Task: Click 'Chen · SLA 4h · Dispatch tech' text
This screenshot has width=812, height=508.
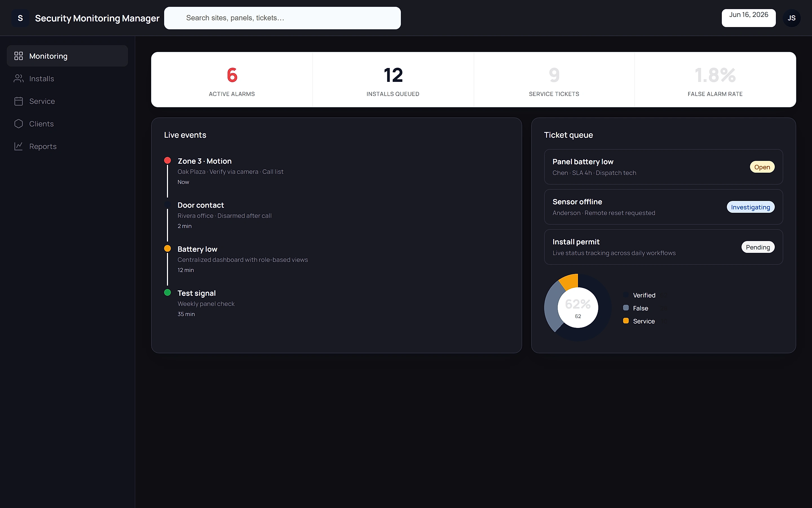Action: click(594, 173)
